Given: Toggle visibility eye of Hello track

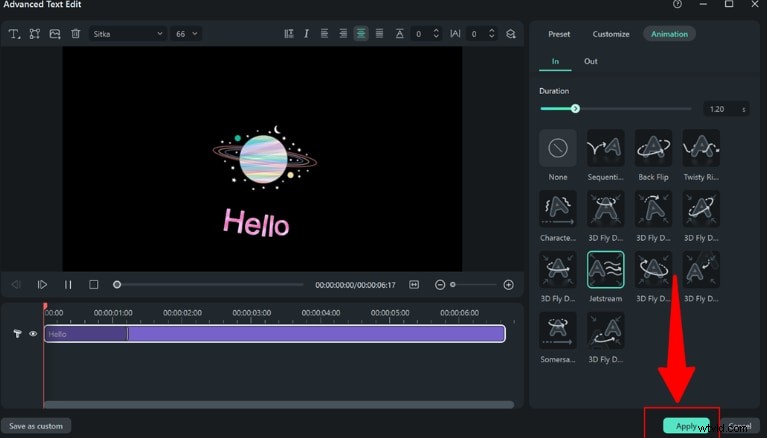Looking at the screenshot, I should tap(33, 334).
